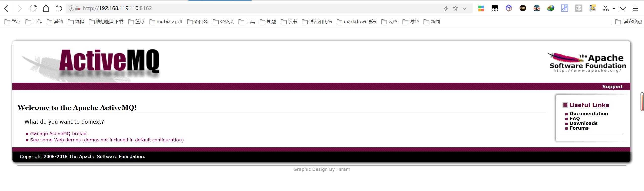This screenshot has height=191, width=644.
Task: Open the browser hamburger main menu
Action: pyautogui.click(x=636, y=8)
